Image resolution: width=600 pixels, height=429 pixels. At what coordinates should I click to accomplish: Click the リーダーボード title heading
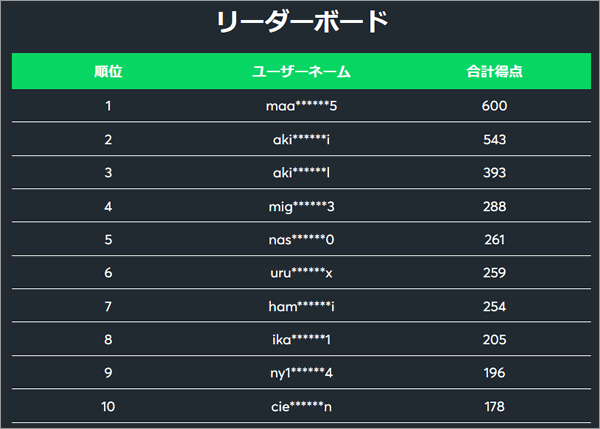tap(302, 21)
